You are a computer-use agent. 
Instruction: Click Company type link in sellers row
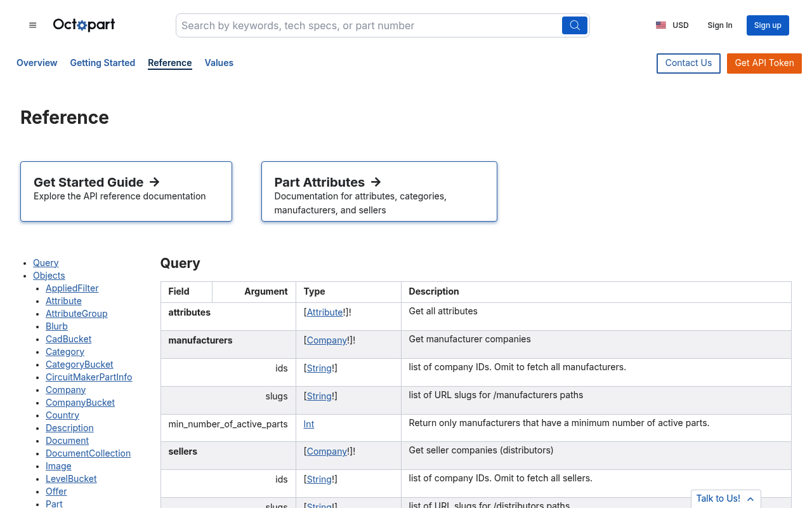coord(327,451)
